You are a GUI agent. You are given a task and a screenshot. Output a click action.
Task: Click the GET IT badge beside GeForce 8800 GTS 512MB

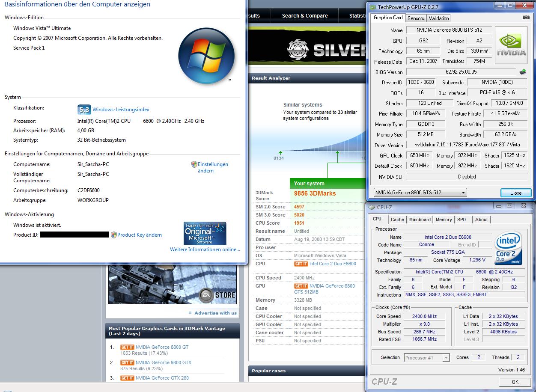(x=301, y=286)
